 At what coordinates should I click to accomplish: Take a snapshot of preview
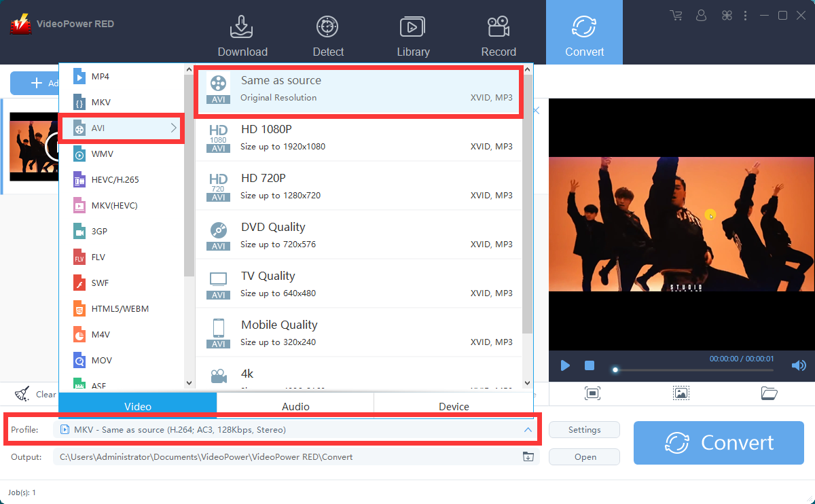click(681, 393)
